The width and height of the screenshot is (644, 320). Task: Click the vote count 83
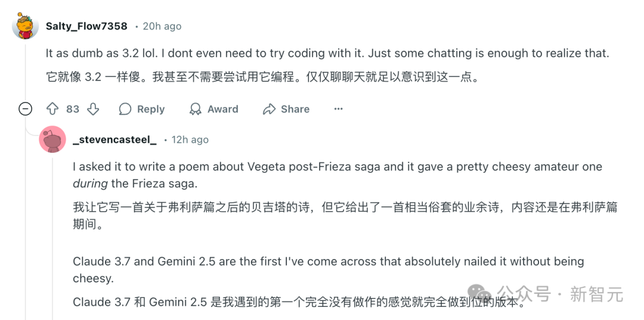(x=73, y=109)
